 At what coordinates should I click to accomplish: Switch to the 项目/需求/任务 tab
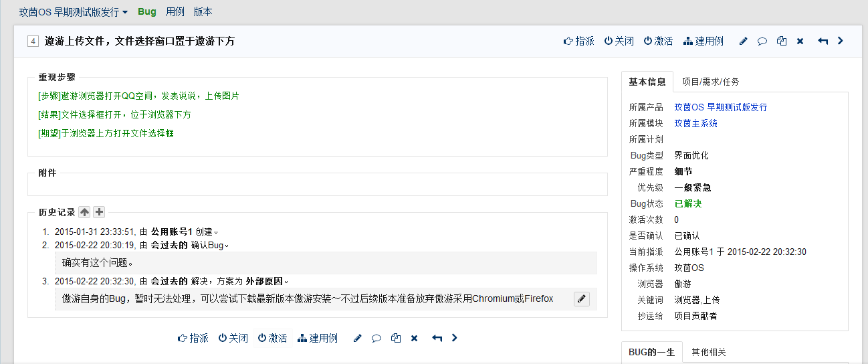pos(710,82)
